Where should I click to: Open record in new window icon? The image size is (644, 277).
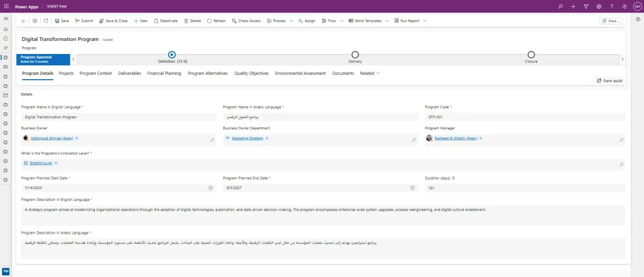[x=45, y=21]
